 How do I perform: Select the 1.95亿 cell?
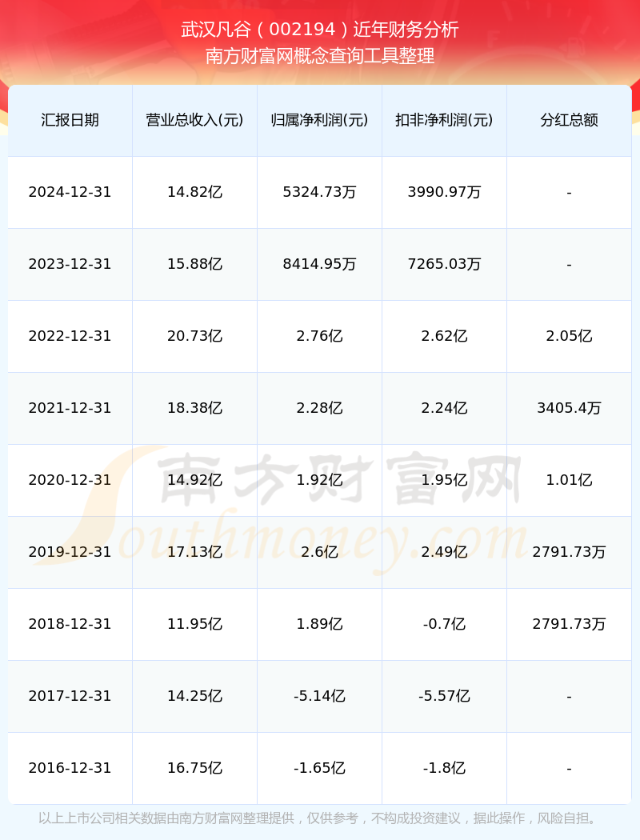pos(444,480)
